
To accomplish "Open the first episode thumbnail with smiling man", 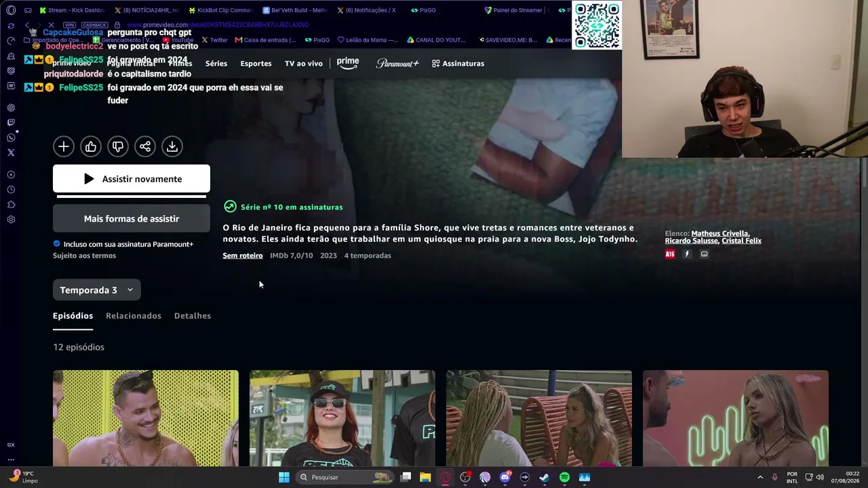I will pyautogui.click(x=146, y=418).
